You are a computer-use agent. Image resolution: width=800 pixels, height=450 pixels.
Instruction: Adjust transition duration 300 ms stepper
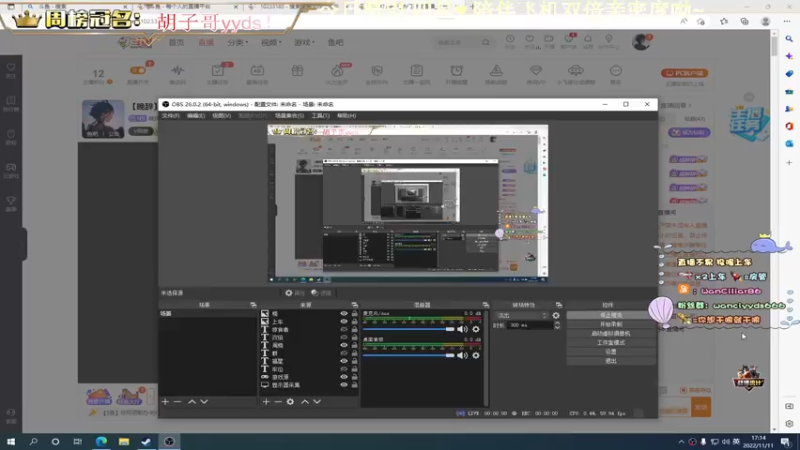[x=557, y=325]
